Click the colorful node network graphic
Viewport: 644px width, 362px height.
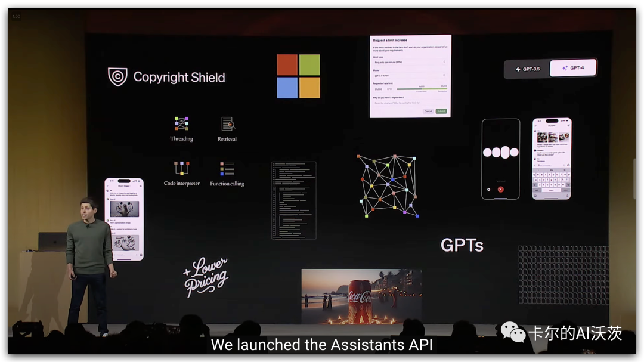point(388,185)
